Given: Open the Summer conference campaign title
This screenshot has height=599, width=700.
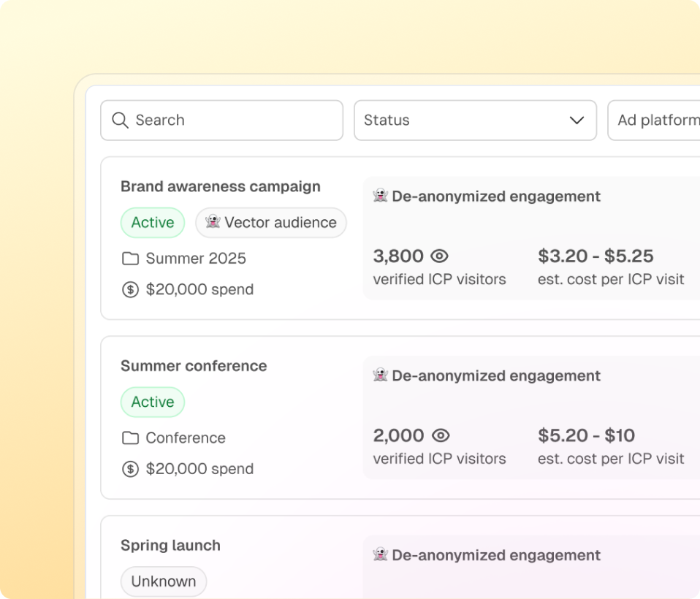Looking at the screenshot, I should coord(194,365).
